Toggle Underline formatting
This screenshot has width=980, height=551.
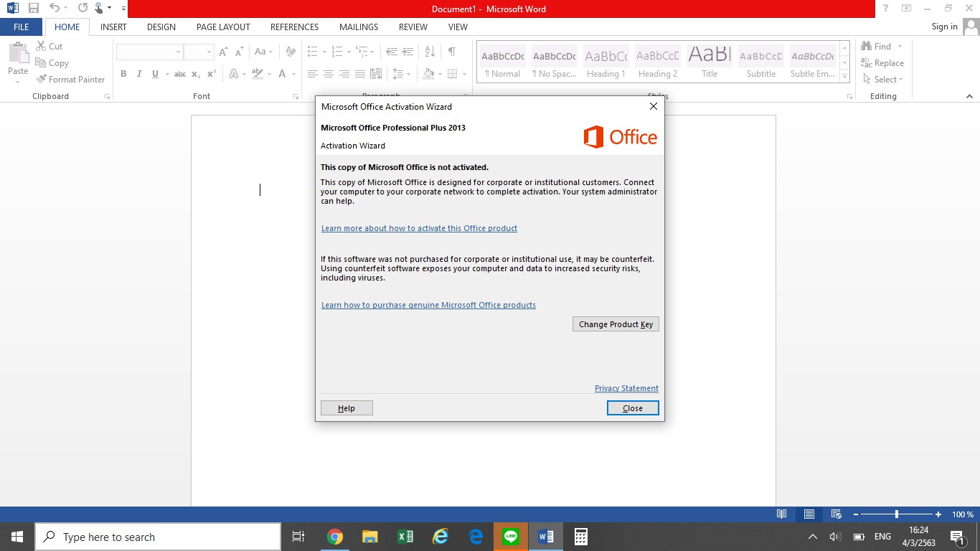click(x=155, y=74)
